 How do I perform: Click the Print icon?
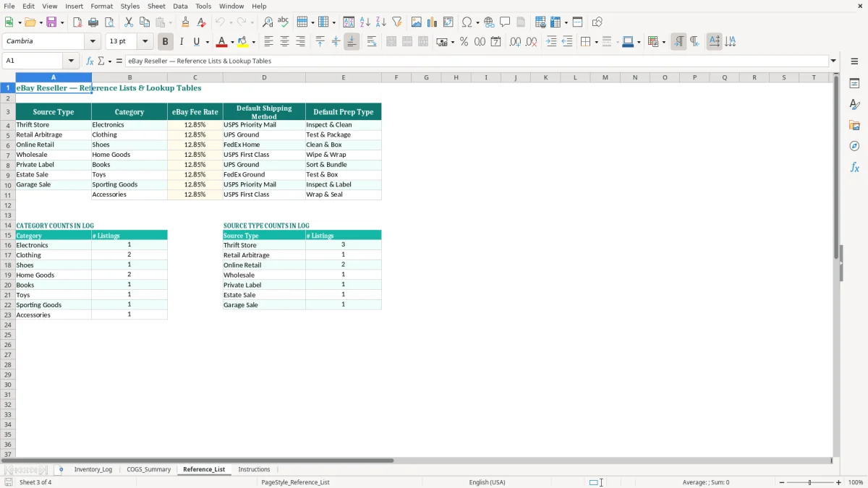tap(93, 22)
